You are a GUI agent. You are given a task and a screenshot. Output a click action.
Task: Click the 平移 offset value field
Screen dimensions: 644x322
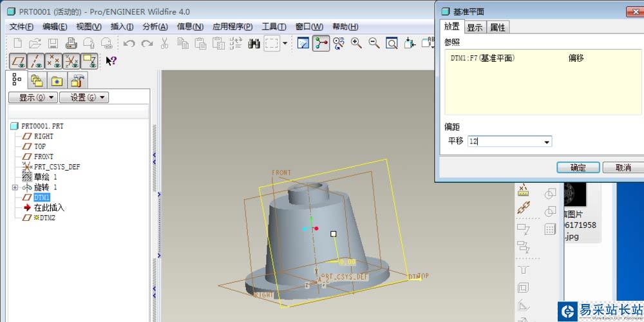tap(505, 142)
